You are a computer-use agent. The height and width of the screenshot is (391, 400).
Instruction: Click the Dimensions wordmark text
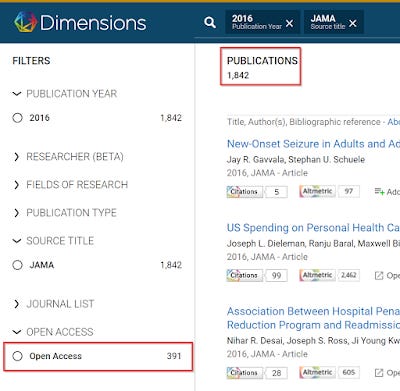(x=93, y=23)
